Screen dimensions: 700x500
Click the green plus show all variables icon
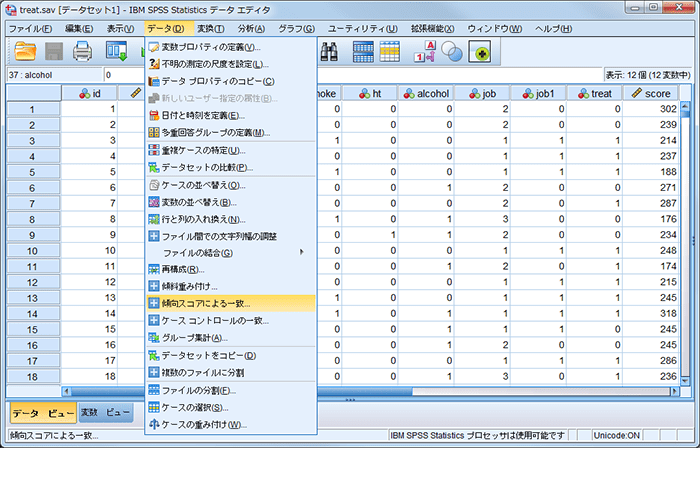[x=480, y=51]
